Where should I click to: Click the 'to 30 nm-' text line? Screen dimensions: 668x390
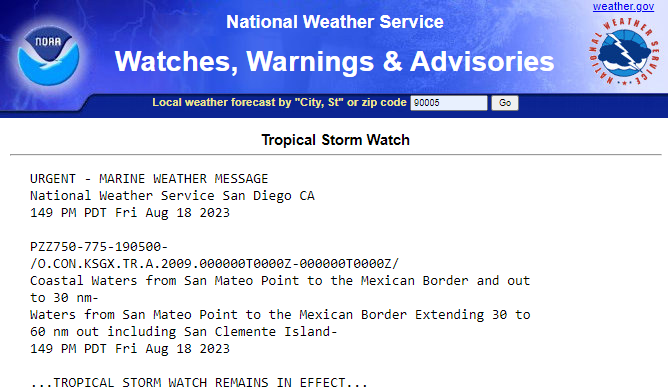pos(64,298)
